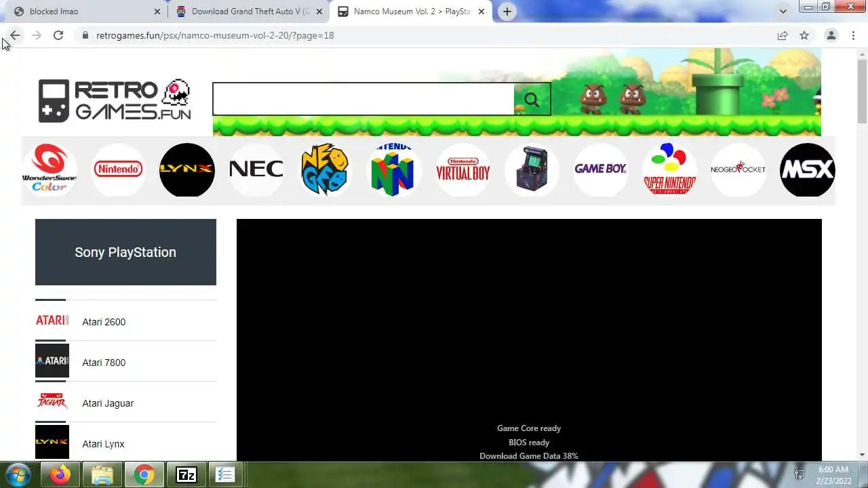Open the Atari Jaguar link
The image size is (868, 488).
(x=108, y=403)
